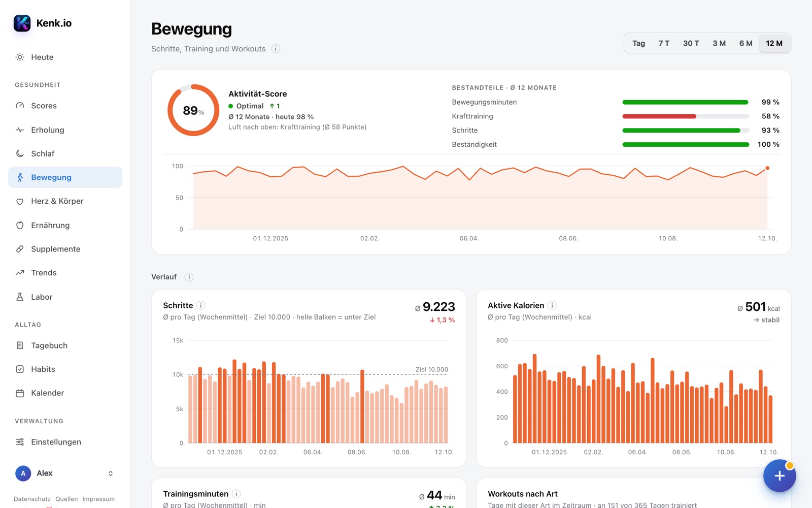This screenshot has width=812, height=508.
Task: Click the 501 kcal average value
Action: pos(755,307)
